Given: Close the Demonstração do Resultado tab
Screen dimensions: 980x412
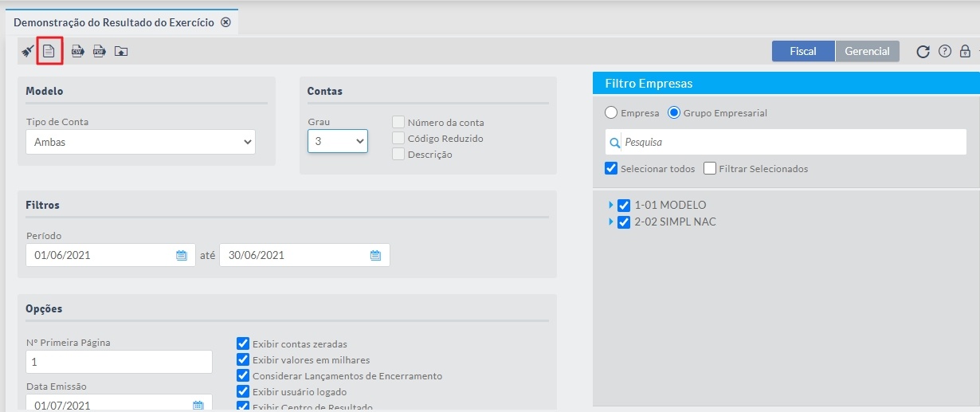Looking at the screenshot, I should 225,22.
